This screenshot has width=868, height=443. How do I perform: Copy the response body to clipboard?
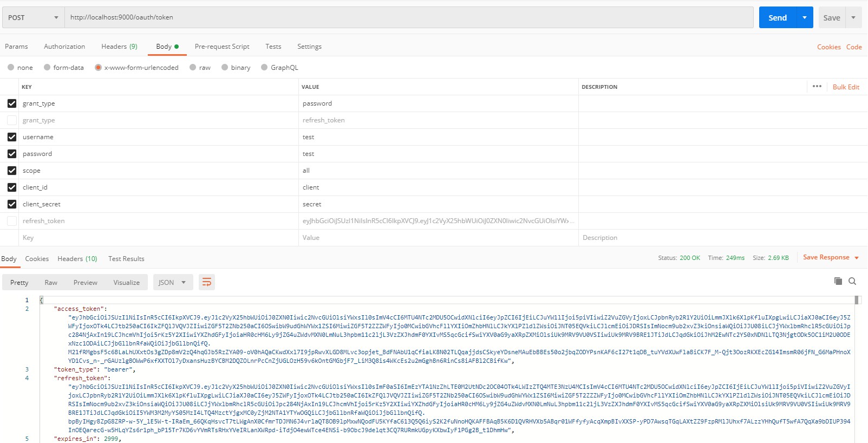coord(838,281)
